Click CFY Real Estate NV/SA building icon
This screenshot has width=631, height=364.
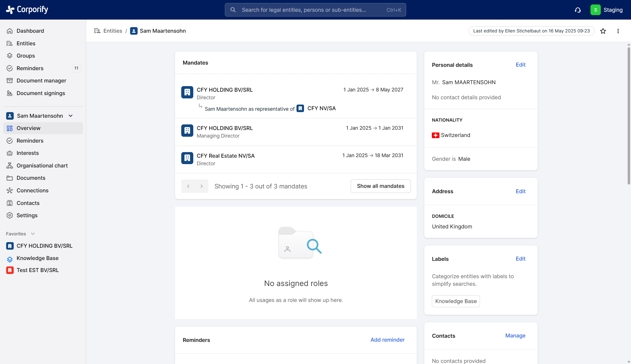pyautogui.click(x=187, y=158)
